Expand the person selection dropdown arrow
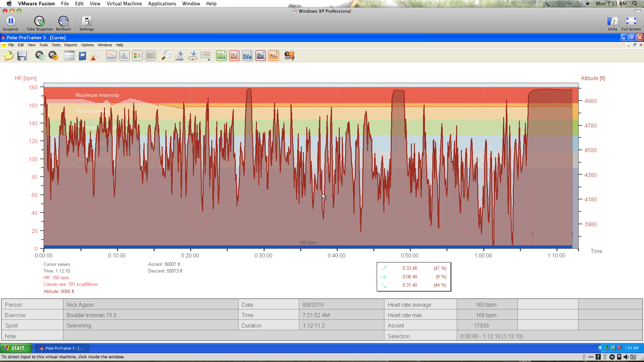644x362 pixels. (293, 59)
